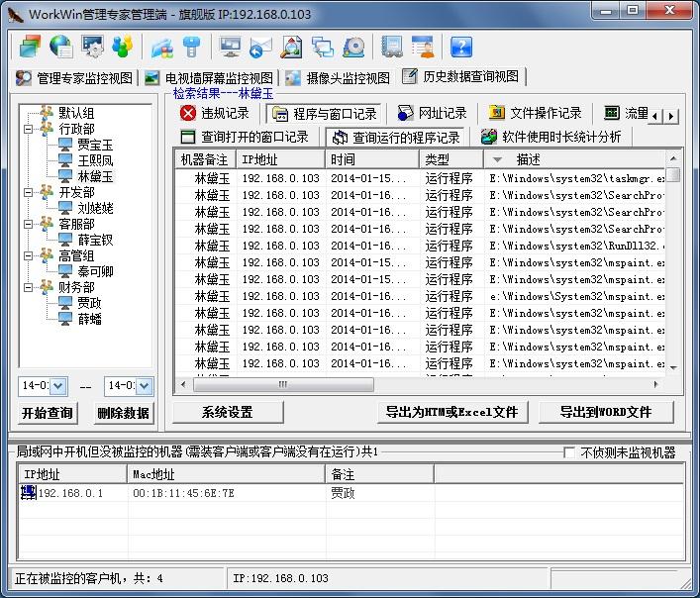This screenshot has height=598, width=700.
Task: Open 软件使用时长统计分析 sub-tab
Action: [550, 137]
